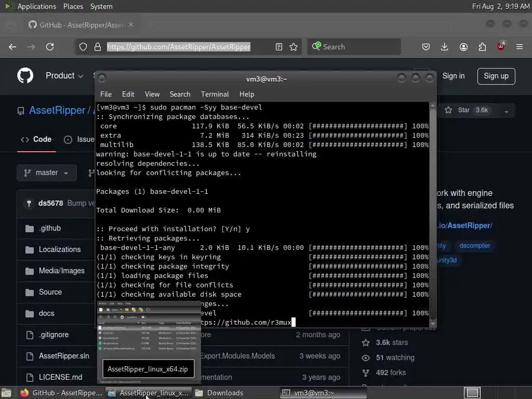The width and height of the screenshot is (532, 399).
Task: Open the Firefox hamburger menu
Action: 520,47
